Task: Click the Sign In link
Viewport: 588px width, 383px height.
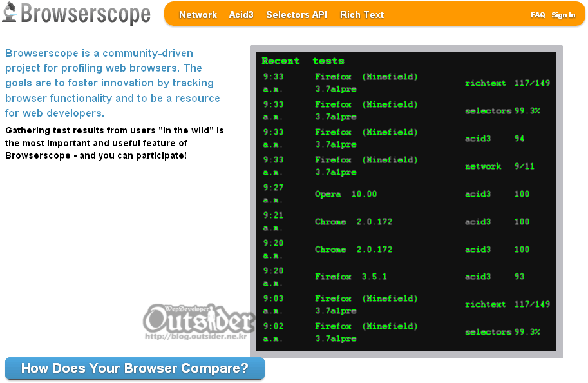Action: point(563,15)
